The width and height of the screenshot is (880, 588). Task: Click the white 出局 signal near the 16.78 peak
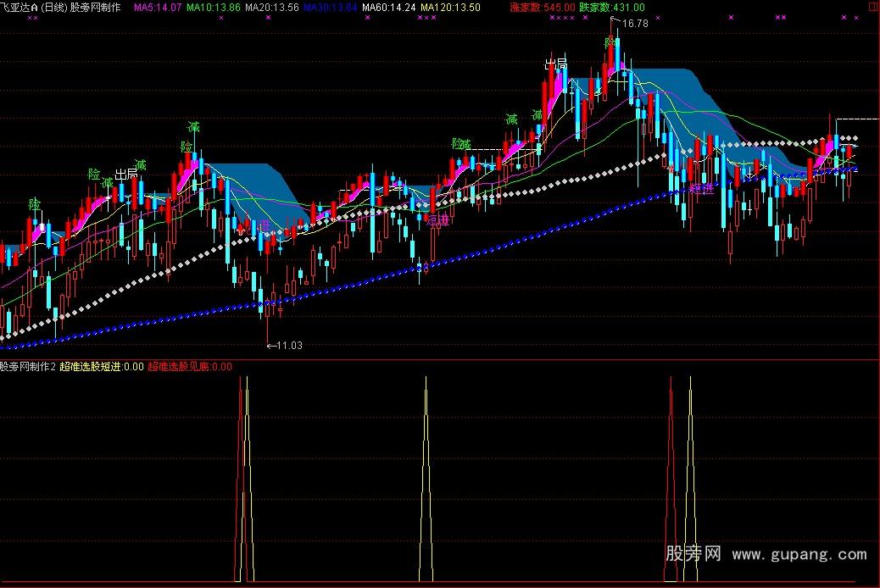(555, 64)
